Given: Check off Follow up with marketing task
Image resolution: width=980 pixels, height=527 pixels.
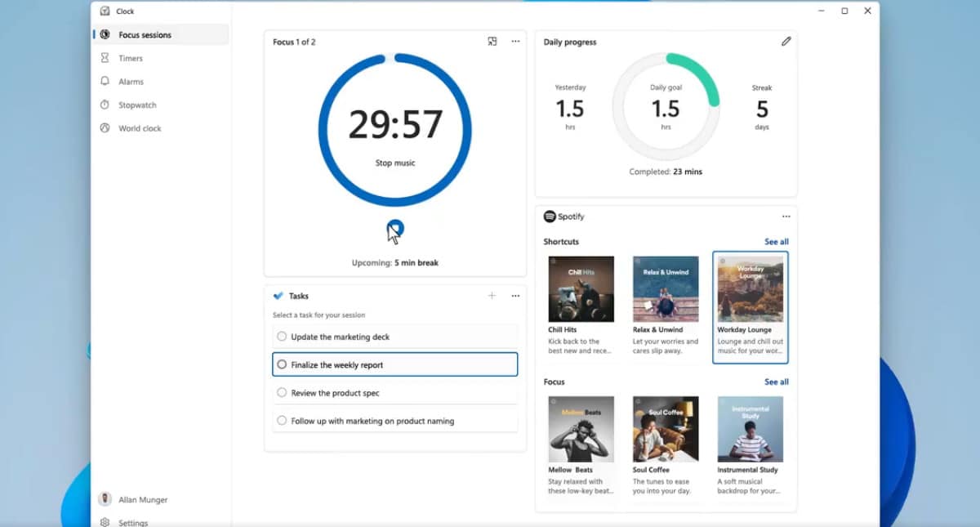Looking at the screenshot, I should click(x=282, y=421).
